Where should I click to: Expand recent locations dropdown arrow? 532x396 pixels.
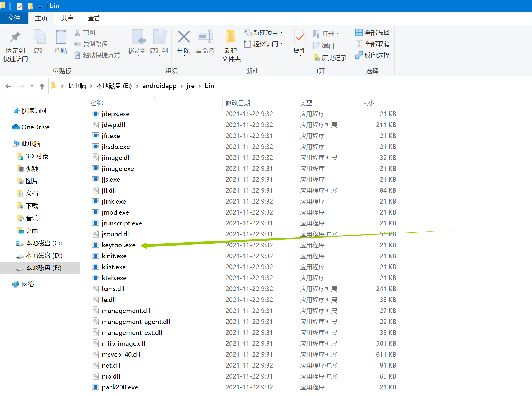(x=32, y=86)
